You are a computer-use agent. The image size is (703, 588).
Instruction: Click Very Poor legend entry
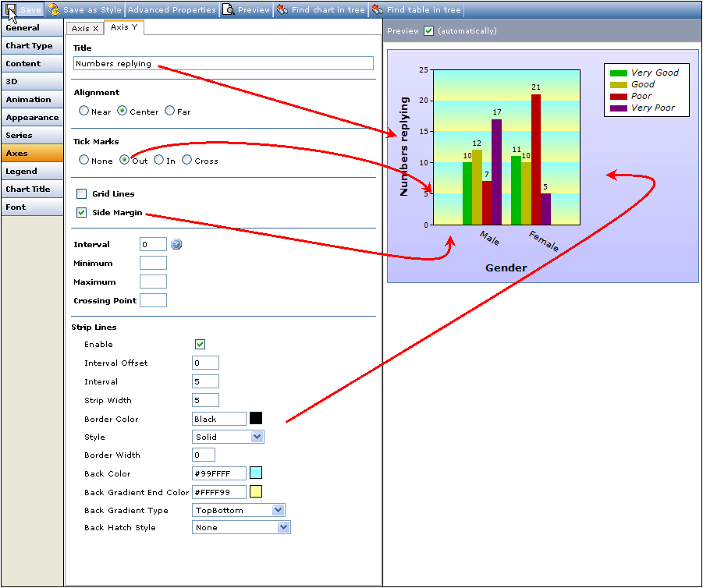(642, 108)
